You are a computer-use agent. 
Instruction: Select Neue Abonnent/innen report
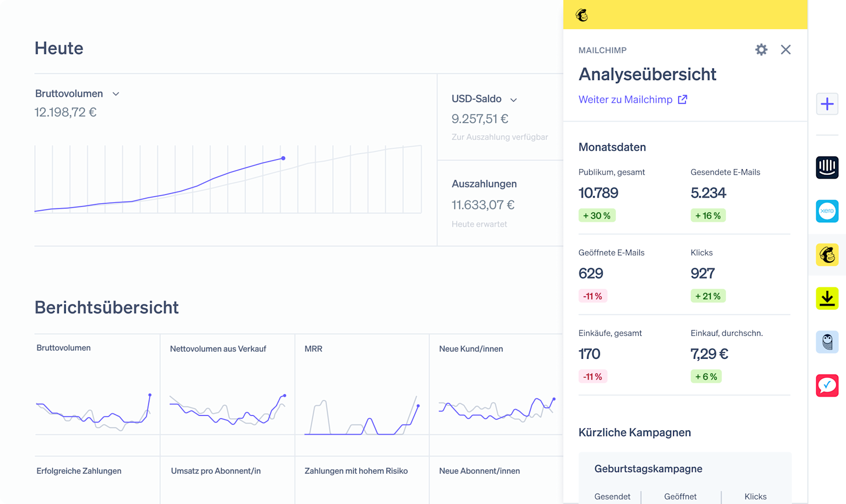(479, 471)
